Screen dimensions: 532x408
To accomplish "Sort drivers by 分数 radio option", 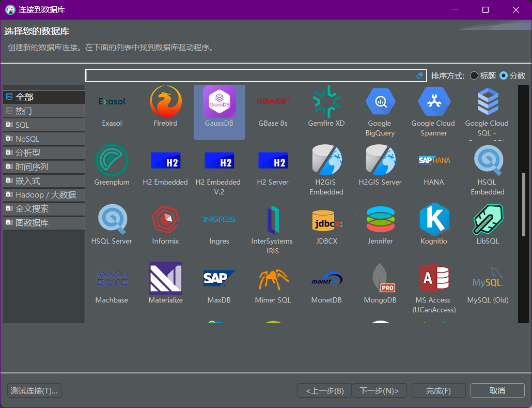I will click(x=513, y=76).
